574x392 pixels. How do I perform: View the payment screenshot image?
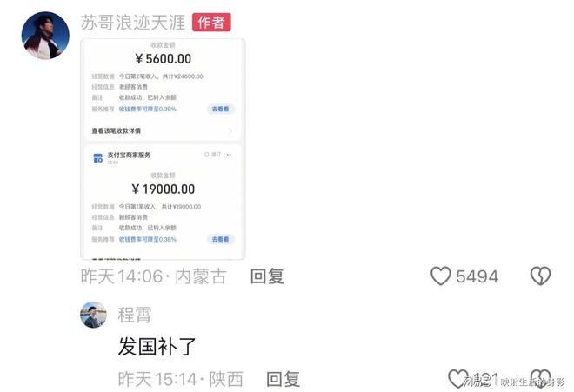tap(163, 149)
